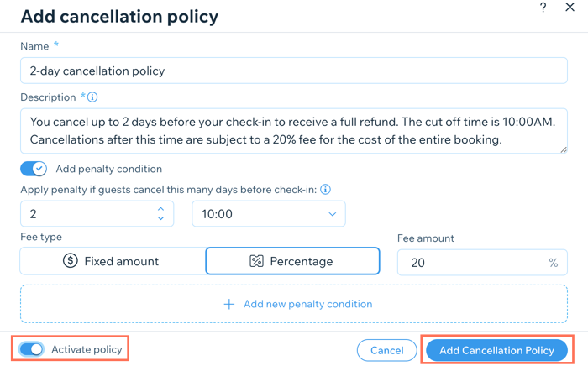588x366 pixels.
Task: Click the dollar sign Fixed amount icon
Action: click(70, 260)
